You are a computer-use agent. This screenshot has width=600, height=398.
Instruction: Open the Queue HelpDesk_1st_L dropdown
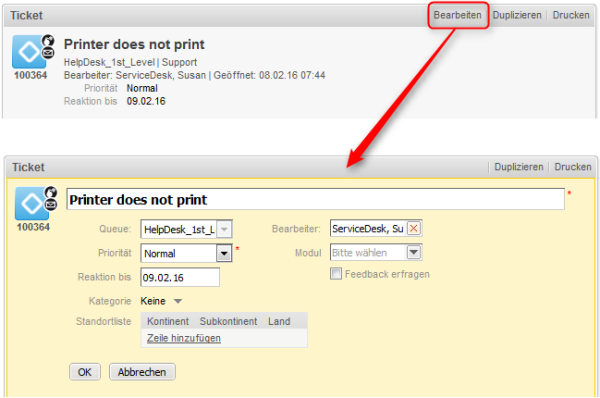tap(224, 229)
